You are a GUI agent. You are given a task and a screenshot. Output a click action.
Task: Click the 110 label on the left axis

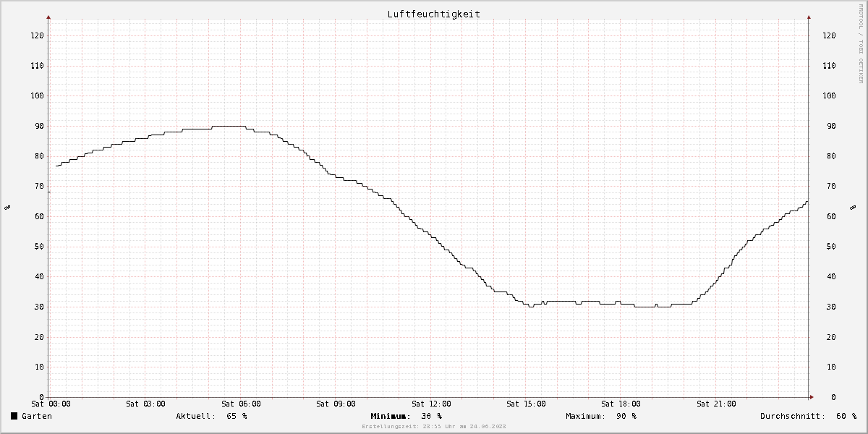click(x=37, y=66)
